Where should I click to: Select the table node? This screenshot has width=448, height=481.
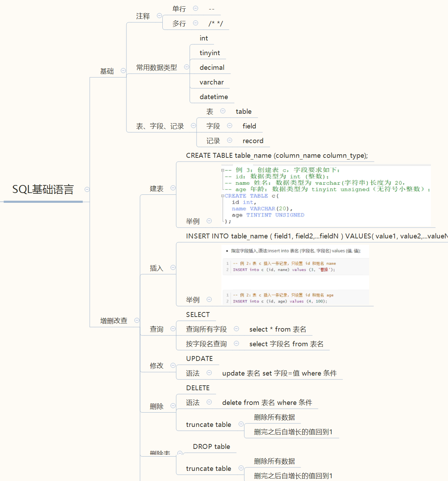click(x=243, y=111)
